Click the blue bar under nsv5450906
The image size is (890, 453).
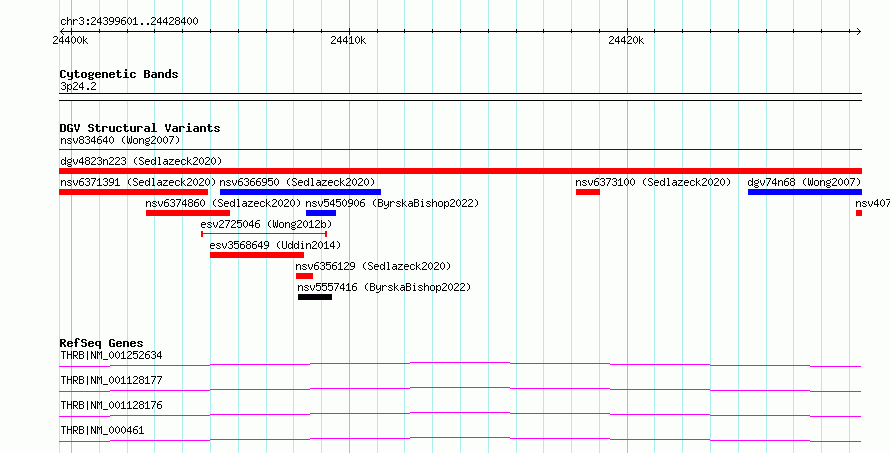coord(321,213)
